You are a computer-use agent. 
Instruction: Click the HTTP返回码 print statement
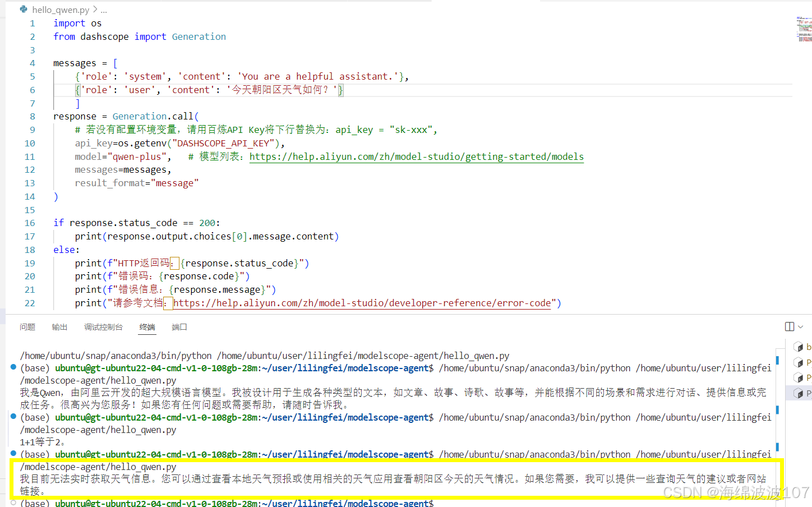[192, 263]
